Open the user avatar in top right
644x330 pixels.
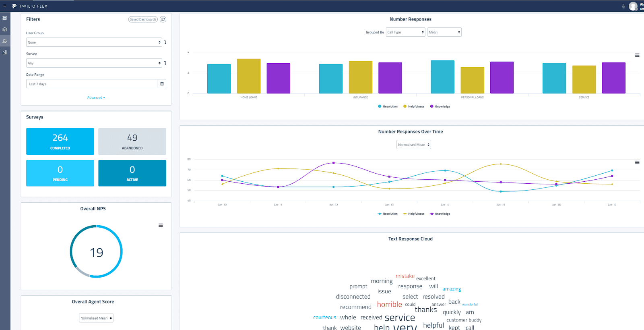[x=633, y=6]
